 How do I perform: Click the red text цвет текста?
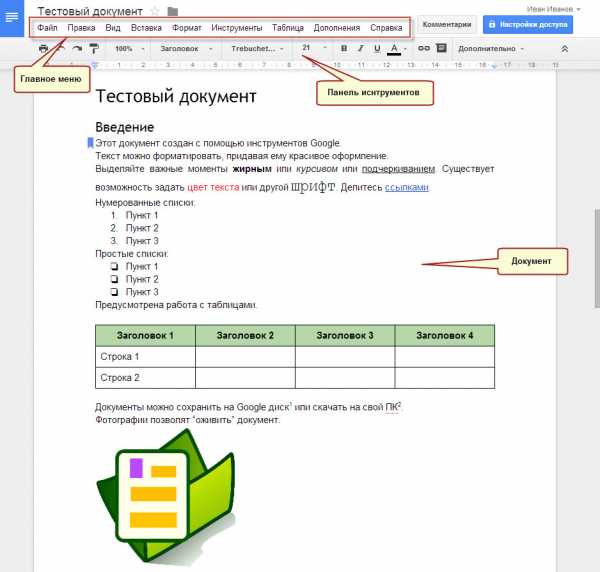tap(213, 187)
